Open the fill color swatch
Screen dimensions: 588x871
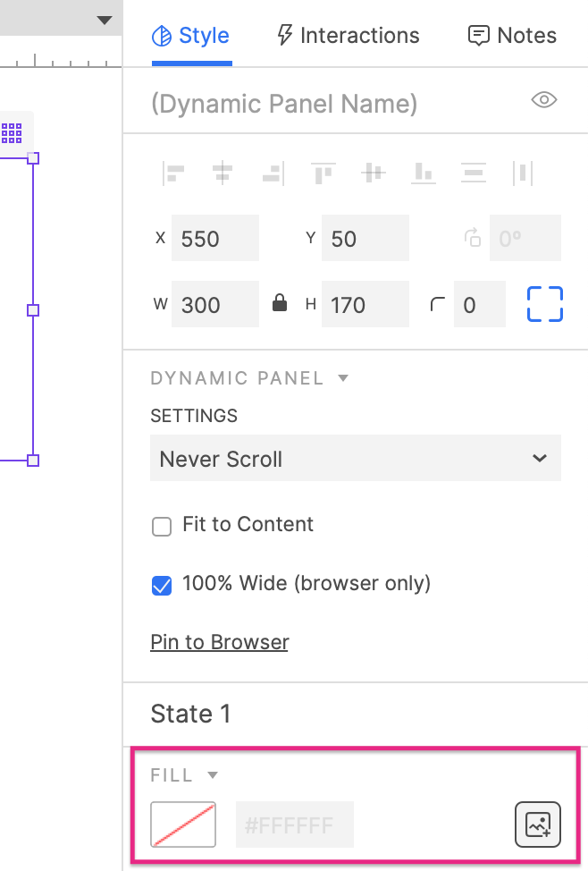coord(183,824)
